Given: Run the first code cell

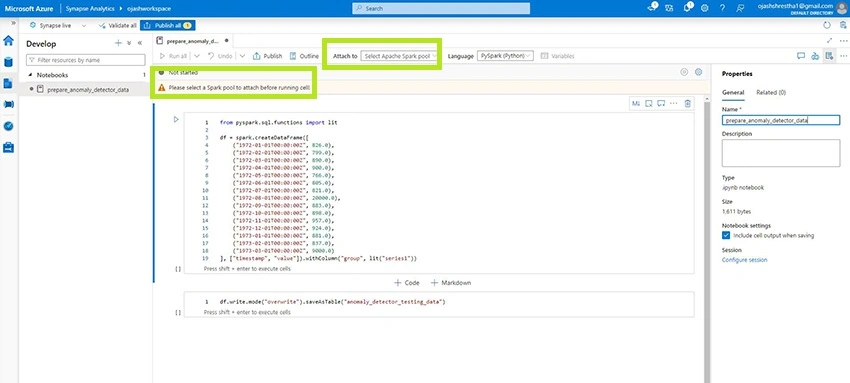Looking at the screenshot, I should [x=176, y=119].
